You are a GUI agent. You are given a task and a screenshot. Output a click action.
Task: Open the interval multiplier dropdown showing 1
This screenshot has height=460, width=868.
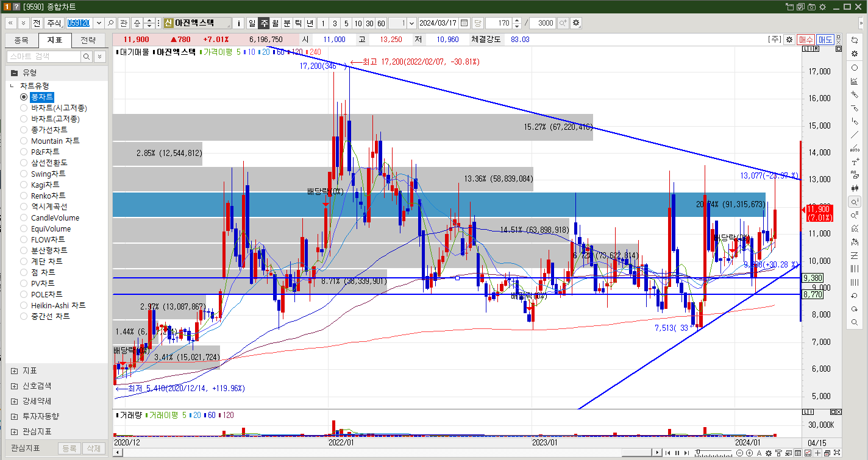pyautogui.click(x=412, y=23)
